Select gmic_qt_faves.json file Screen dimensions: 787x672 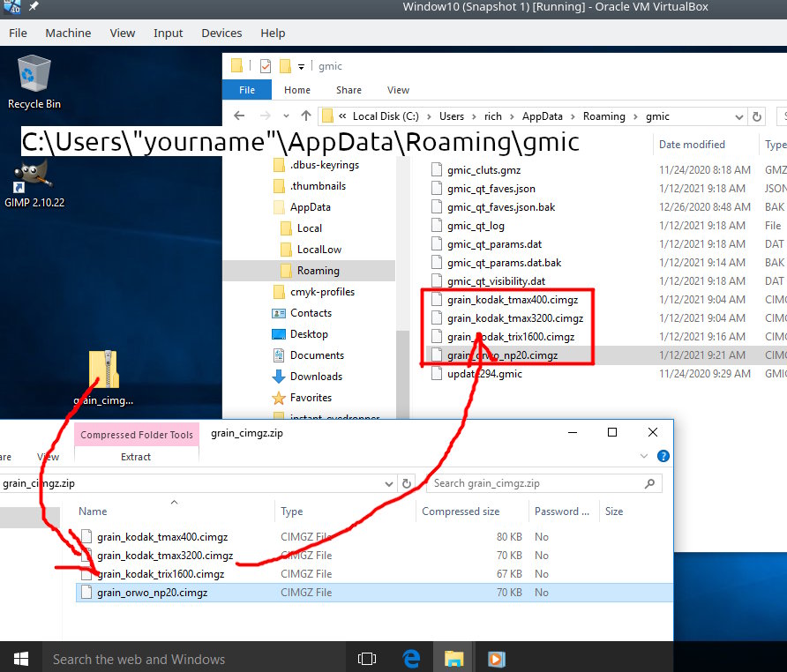coord(483,189)
